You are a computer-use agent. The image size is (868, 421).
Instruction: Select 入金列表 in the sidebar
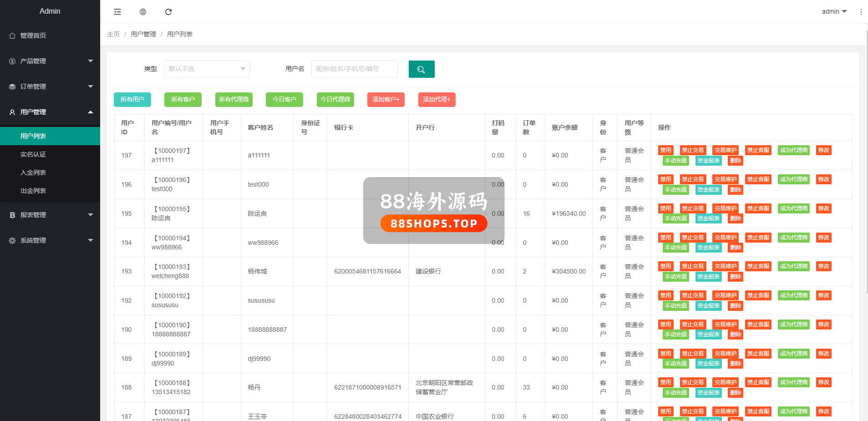[x=33, y=172]
